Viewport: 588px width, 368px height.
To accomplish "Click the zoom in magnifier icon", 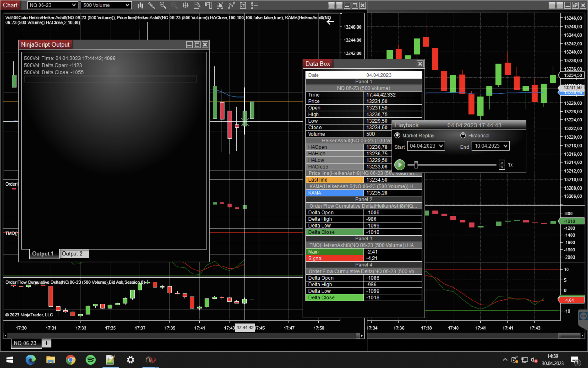I will pyautogui.click(x=163, y=5).
